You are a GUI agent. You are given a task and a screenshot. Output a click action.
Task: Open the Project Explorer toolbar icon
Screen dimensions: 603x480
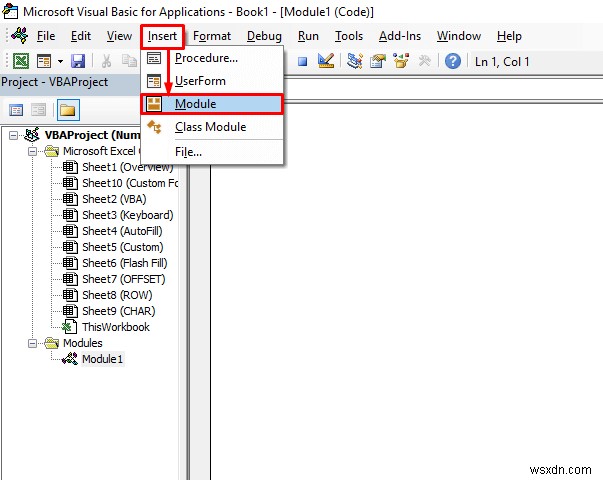pos(355,61)
